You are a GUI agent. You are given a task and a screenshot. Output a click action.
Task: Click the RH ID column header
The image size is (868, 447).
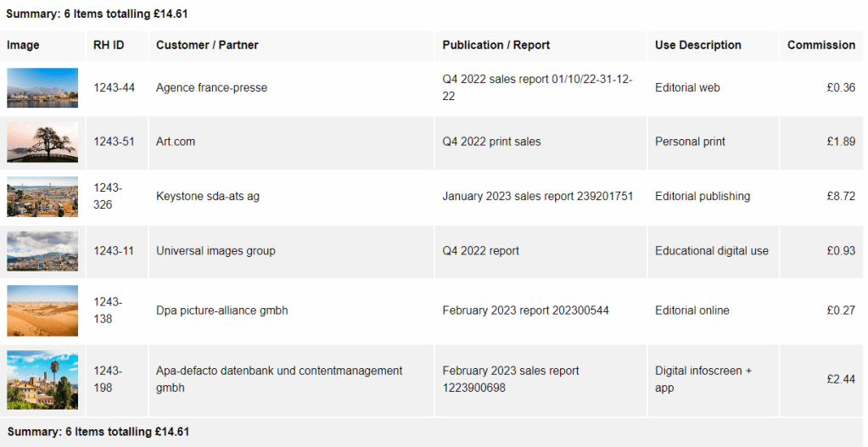[109, 45]
